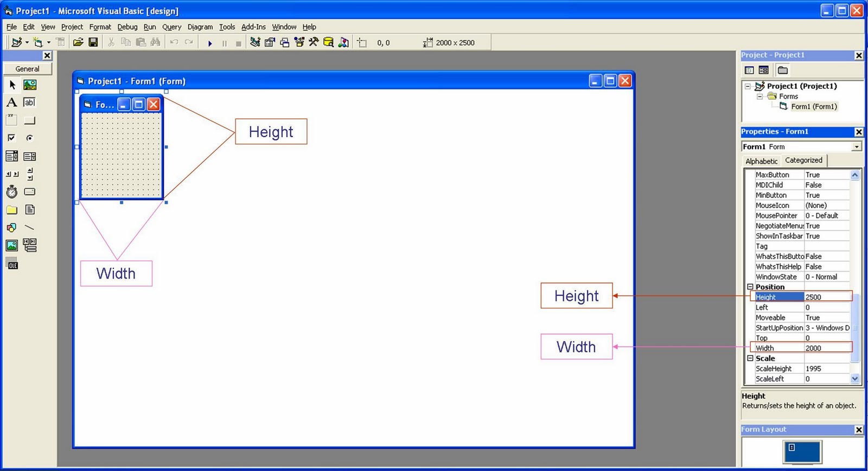Select Form1 (Form1) in project tree
Image resolution: width=868 pixels, height=471 pixels.
[x=814, y=107]
